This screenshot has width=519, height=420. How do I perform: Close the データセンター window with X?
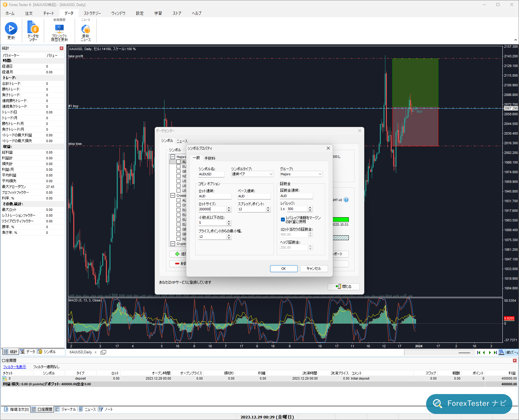pos(360,131)
